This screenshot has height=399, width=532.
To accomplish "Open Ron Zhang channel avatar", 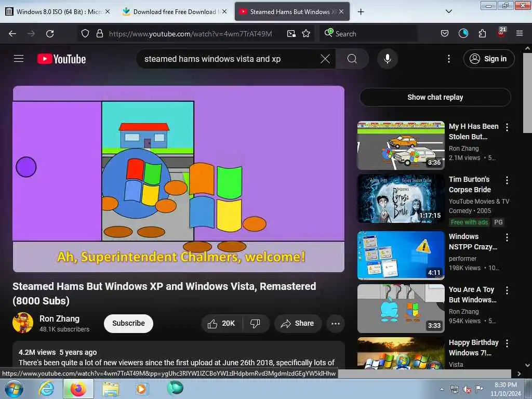I will [x=23, y=323].
